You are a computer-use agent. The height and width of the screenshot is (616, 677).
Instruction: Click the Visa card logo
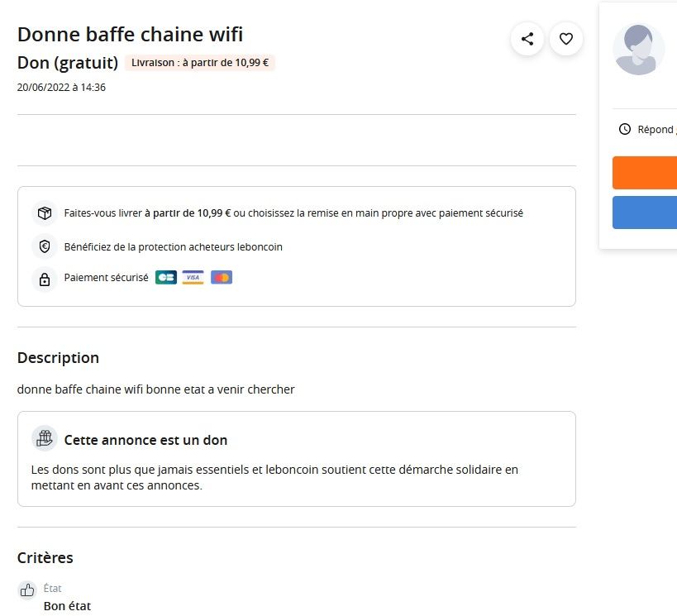pos(193,277)
